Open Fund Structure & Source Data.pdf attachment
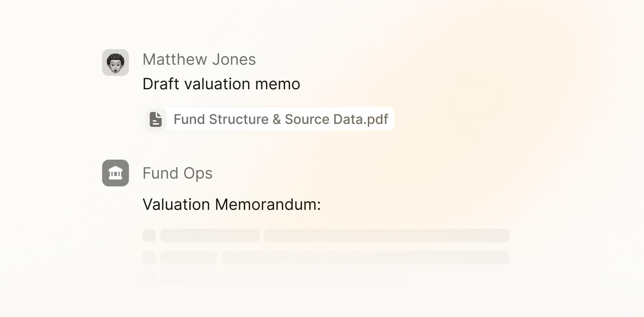 click(x=281, y=119)
